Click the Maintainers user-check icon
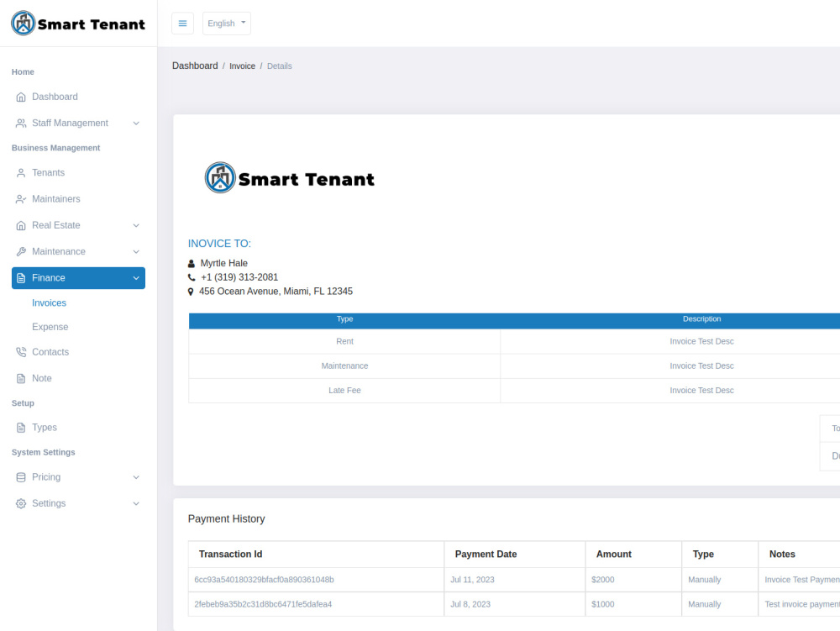 [21, 199]
